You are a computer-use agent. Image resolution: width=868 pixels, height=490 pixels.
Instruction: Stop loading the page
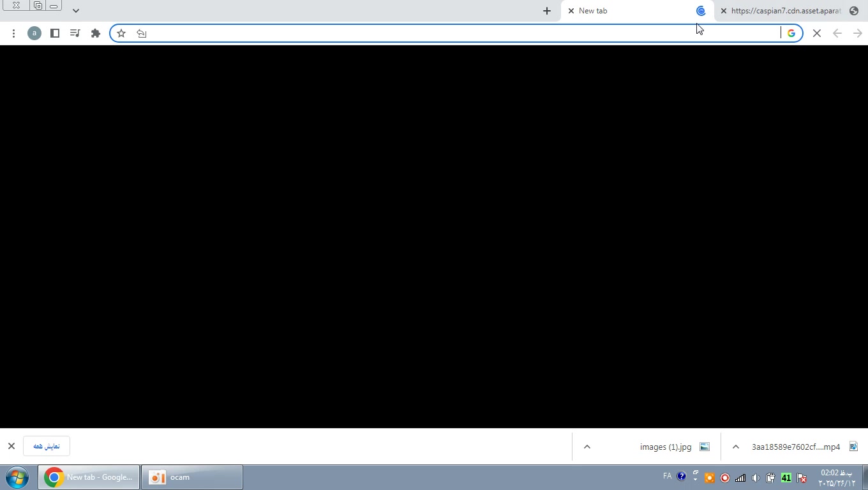(817, 33)
